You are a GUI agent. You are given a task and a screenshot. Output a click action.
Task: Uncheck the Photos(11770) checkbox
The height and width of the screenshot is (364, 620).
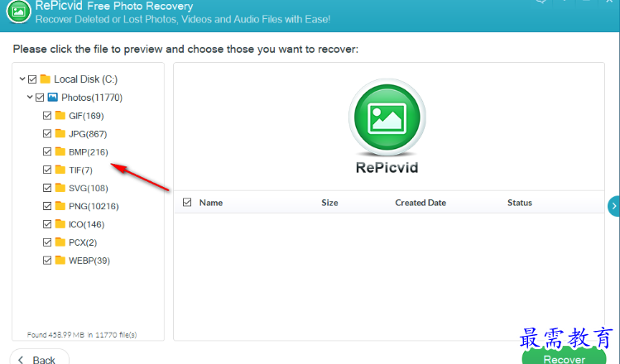[x=40, y=98]
